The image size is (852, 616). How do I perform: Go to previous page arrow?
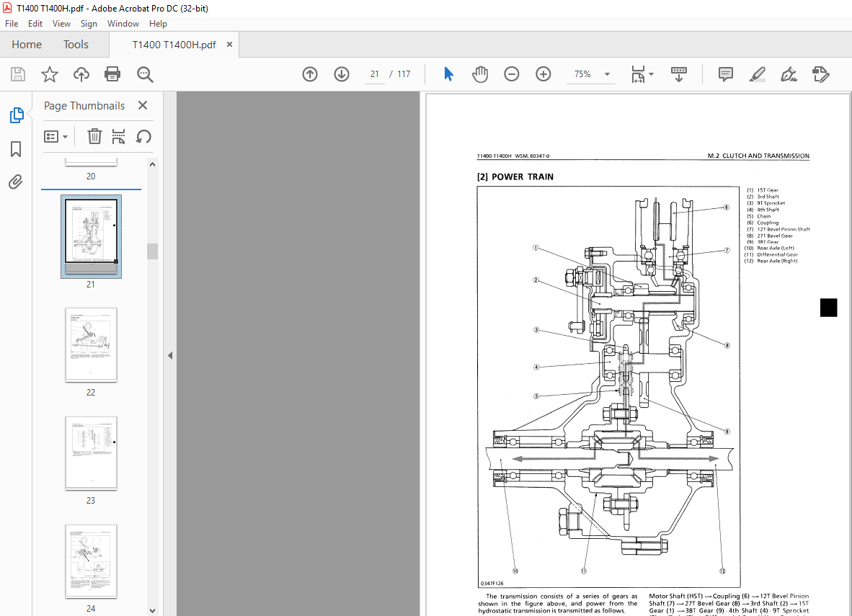310,74
